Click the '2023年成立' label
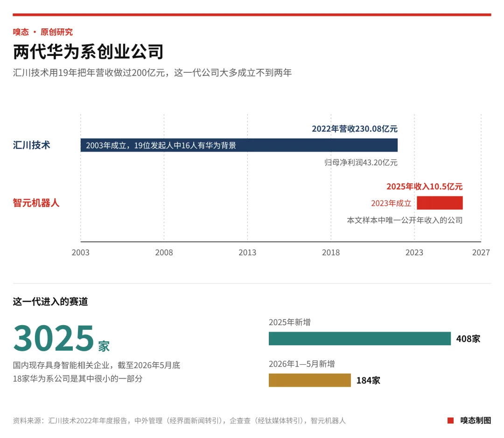This screenshot has height=438, width=504. coord(391,203)
